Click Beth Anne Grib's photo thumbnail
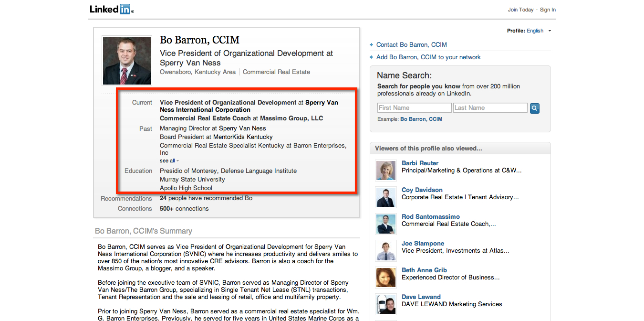The image size is (644, 321). click(x=385, y=278)
